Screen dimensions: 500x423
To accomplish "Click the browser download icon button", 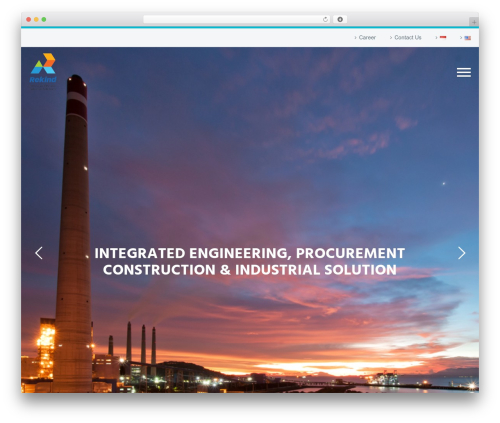I will [x=340, y=19].
